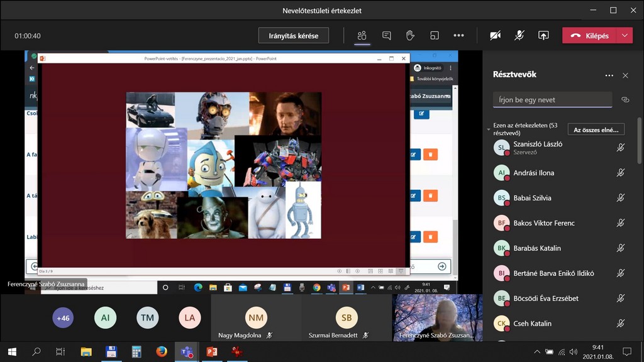Click the muted mic icon for Andrási Ilona

coord(621,173)
